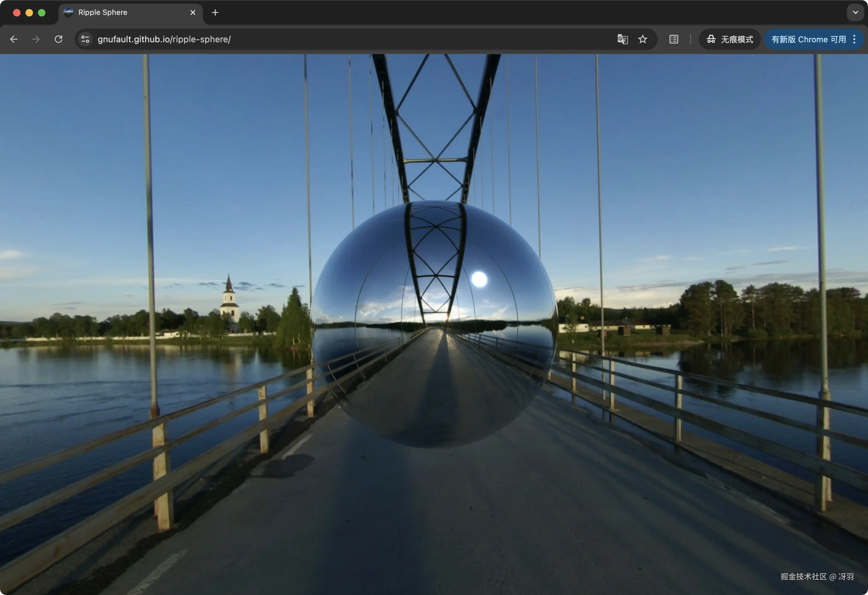This screenshot has height=595, width=868.
Task: Click the Google Translate icon
Action: point(622,39)
